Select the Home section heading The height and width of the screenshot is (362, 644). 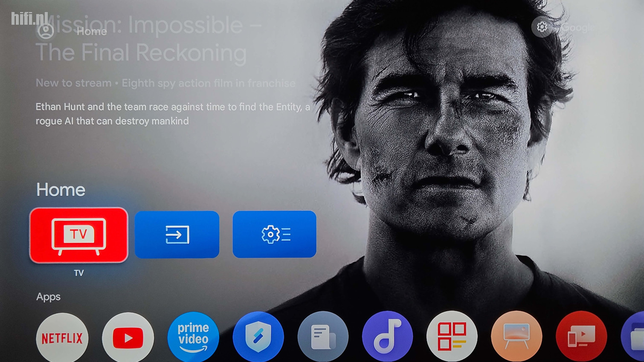61,190
